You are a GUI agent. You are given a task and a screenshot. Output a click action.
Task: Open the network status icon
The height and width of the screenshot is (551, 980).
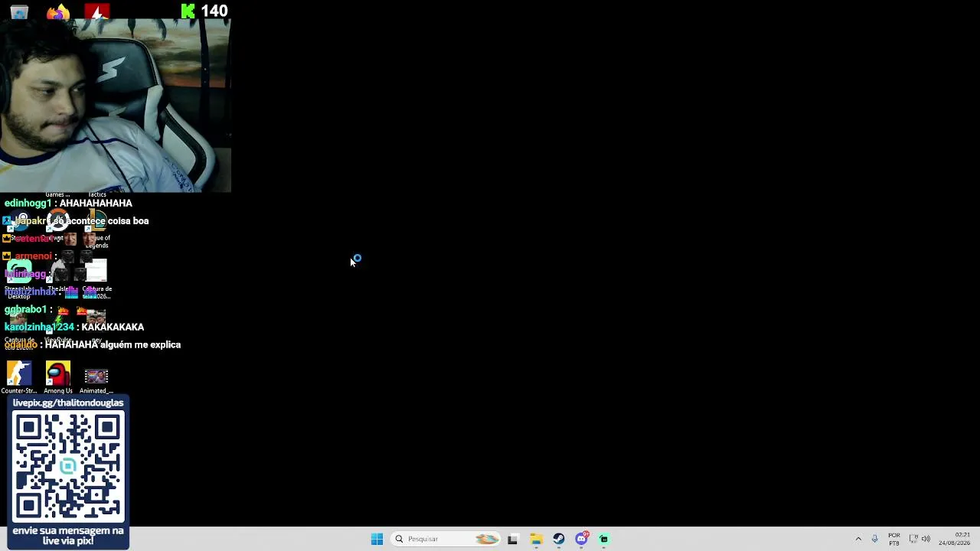click(x=913, y=539)
